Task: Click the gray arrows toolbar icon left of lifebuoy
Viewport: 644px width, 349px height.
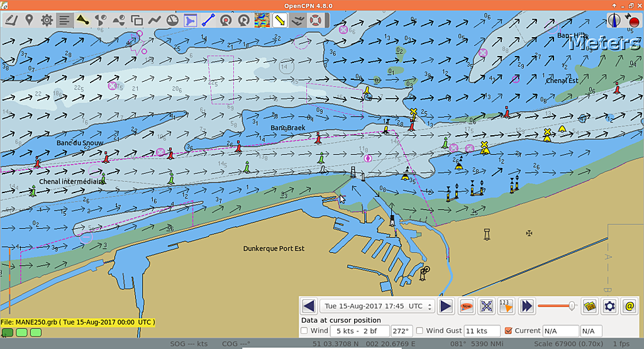Action: pos(297,19)
